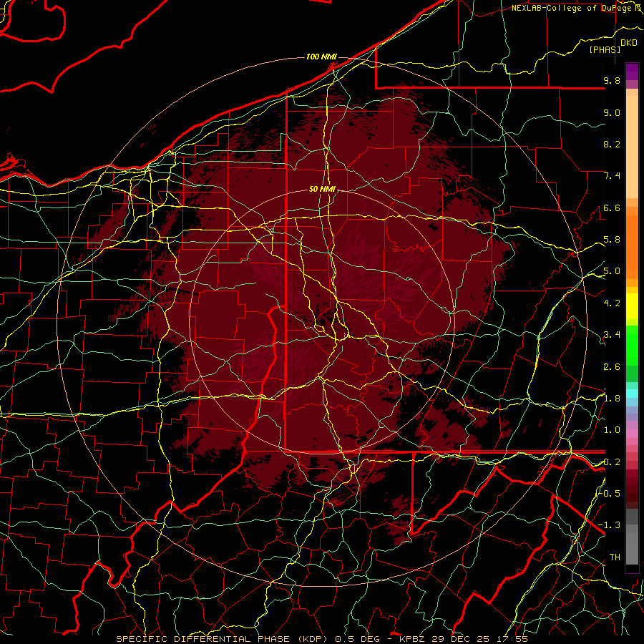Viewport: 644px width, 644px height.
Task: Click the "100 NMI" range ring label
Action: [x=321, y=57]
